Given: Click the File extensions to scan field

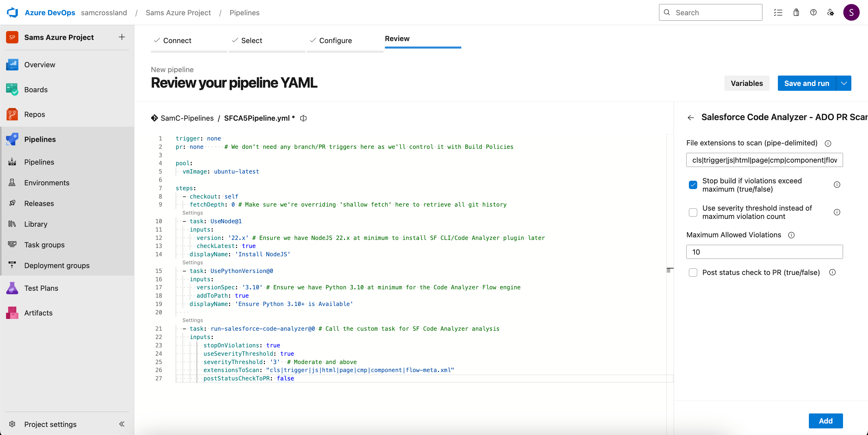Looking at the screenshot, I should [x=765, y=160].
